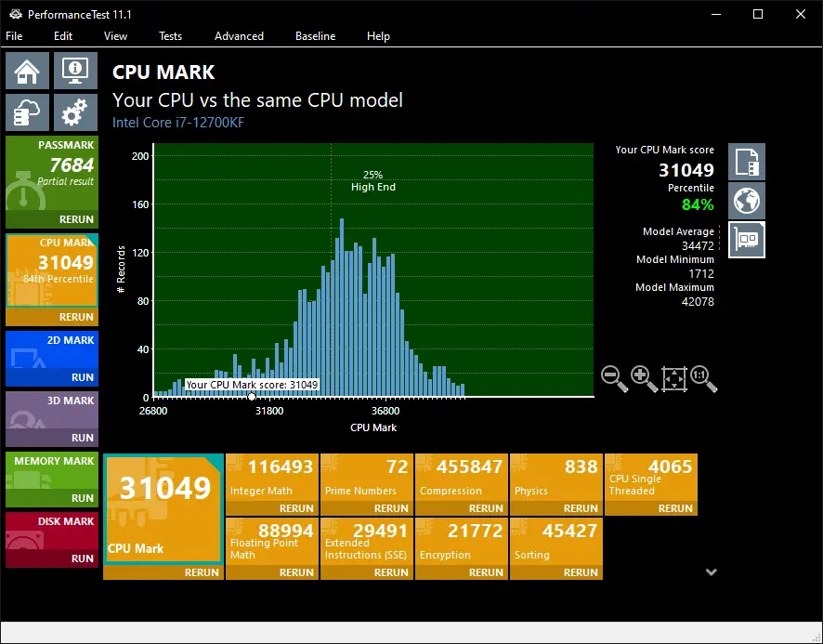
Task: Click the '25% High End' chart label
Action: click(373, 180)
